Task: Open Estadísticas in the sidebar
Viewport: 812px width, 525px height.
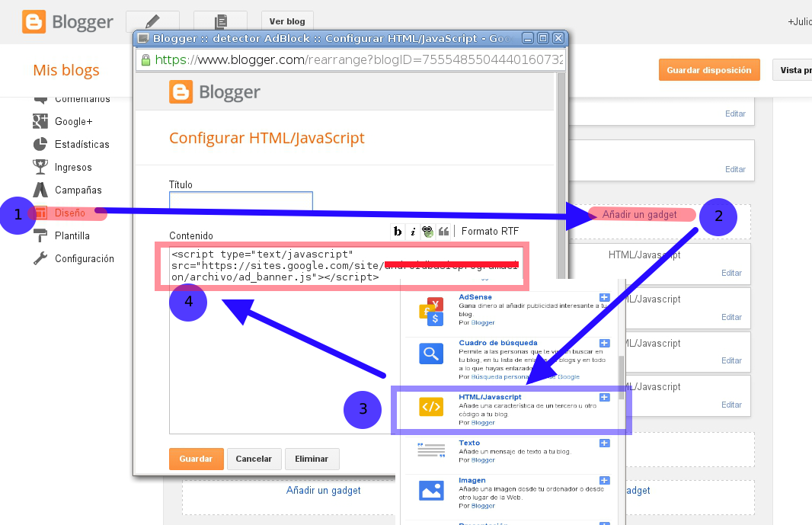Action: coord(82,144)
